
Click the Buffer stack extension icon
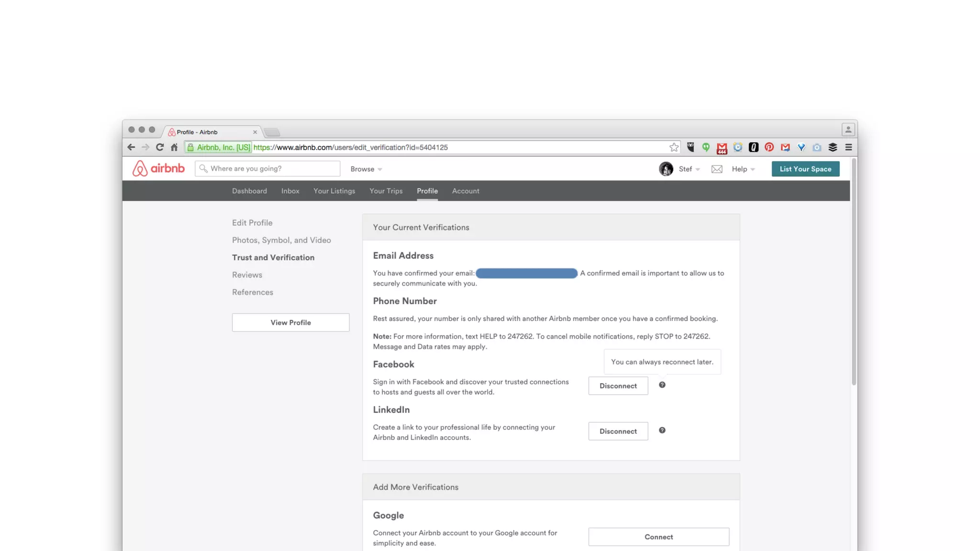pyautogui.click(x=833, y=147)
